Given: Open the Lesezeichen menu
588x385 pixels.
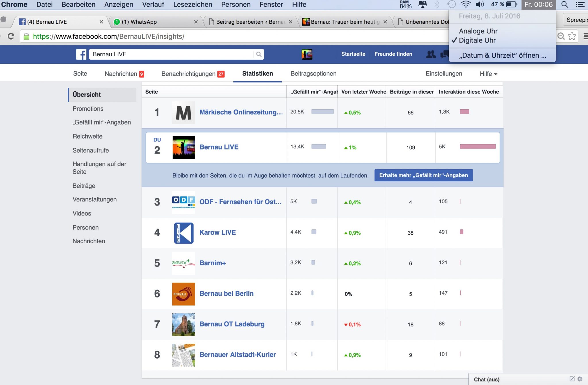Looking at the screenshot, I should pyautogui.click(x=192, y=5).
